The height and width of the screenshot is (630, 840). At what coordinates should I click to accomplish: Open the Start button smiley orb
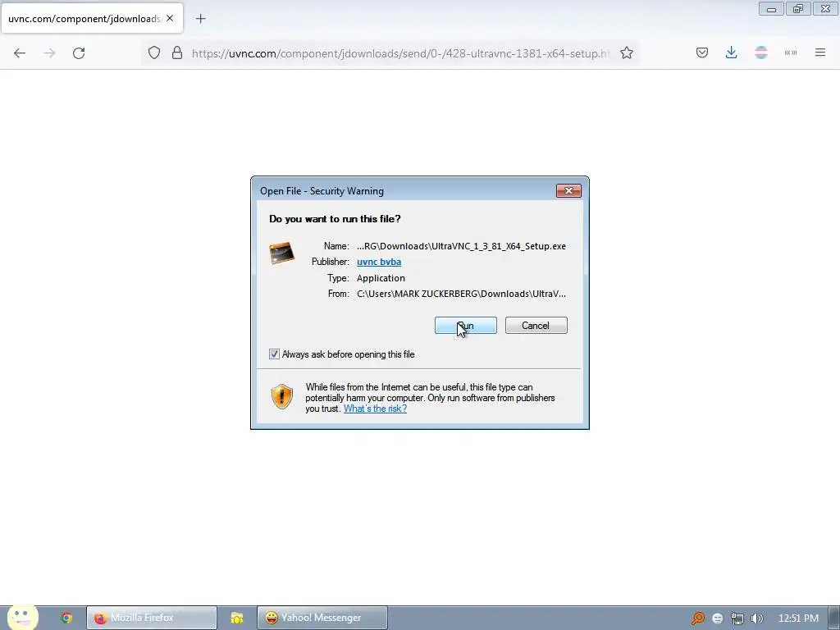pyautogui.click(x=22, y=618)
